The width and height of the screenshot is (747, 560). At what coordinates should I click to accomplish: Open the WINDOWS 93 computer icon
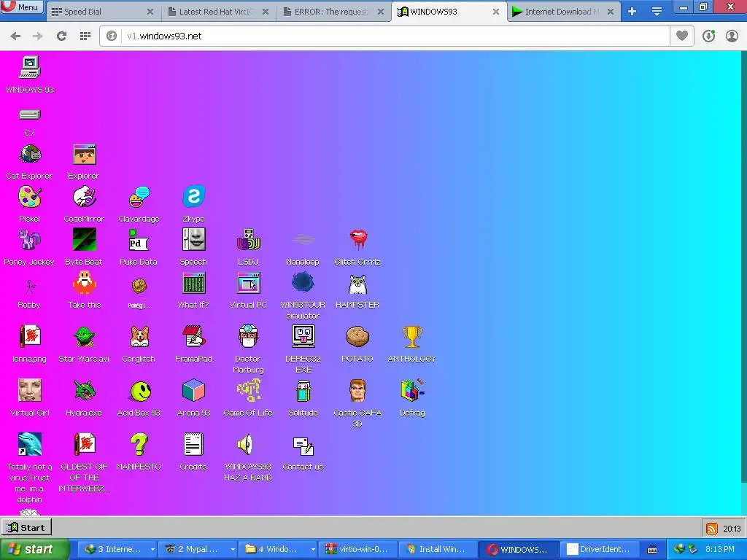[x=29, y=68]
